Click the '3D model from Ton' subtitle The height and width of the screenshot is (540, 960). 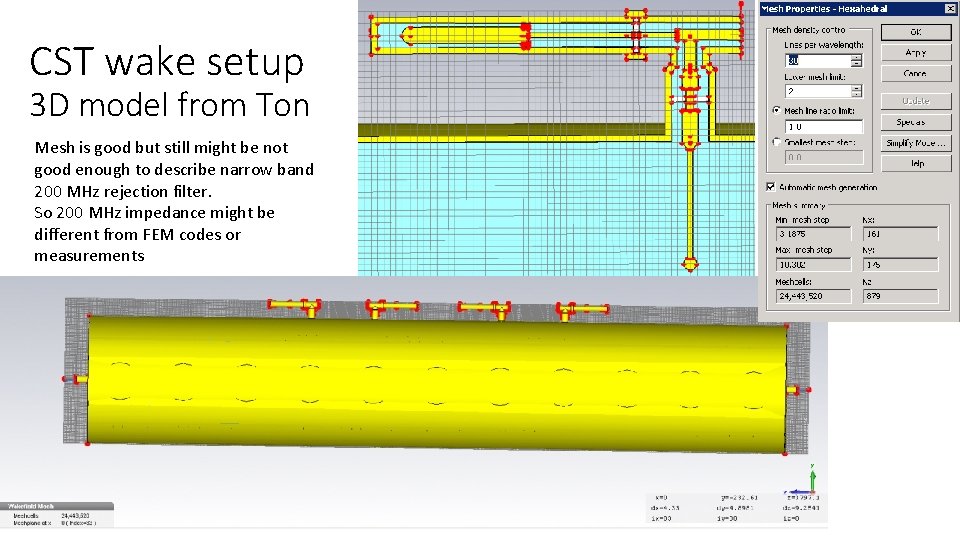pos(170,105)
